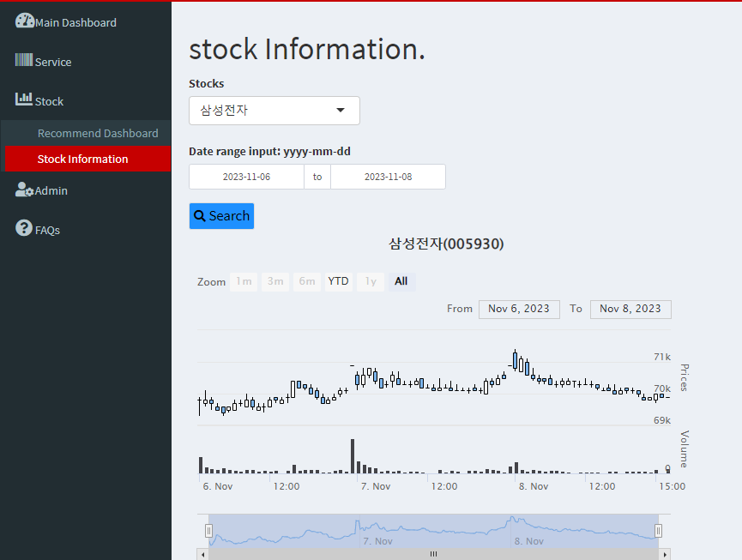This screenshot has width=742, height=560.
Task: Click the chart title 삼성전자(005930)
Action: pyautogui.click(x=446, y=244)
